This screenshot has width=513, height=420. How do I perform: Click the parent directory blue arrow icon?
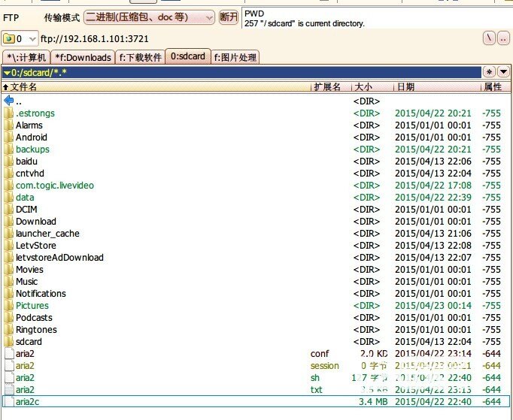tap(8, 101)
